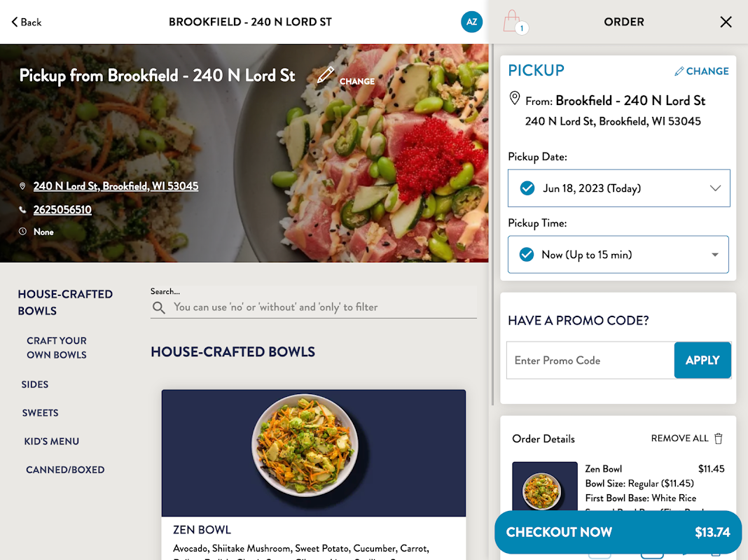Click the phone icon beside 2625056510

[x=22, y=210]
